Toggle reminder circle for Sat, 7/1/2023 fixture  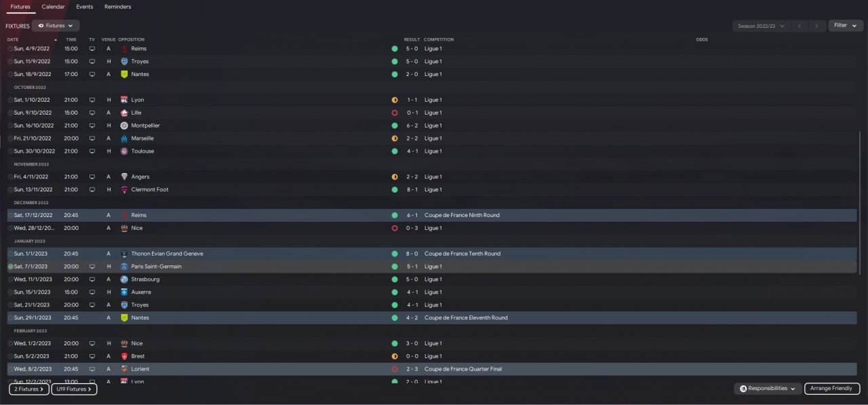(x=10, y=267)
